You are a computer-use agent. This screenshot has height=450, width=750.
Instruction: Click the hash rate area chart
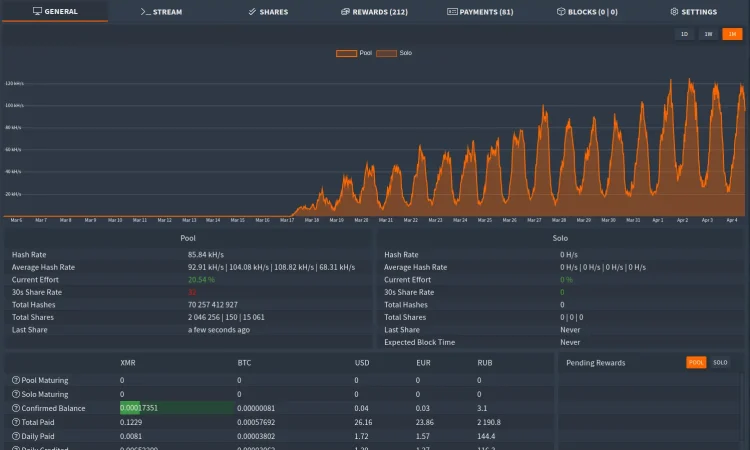pyautogui.click(x=374, y=148)
